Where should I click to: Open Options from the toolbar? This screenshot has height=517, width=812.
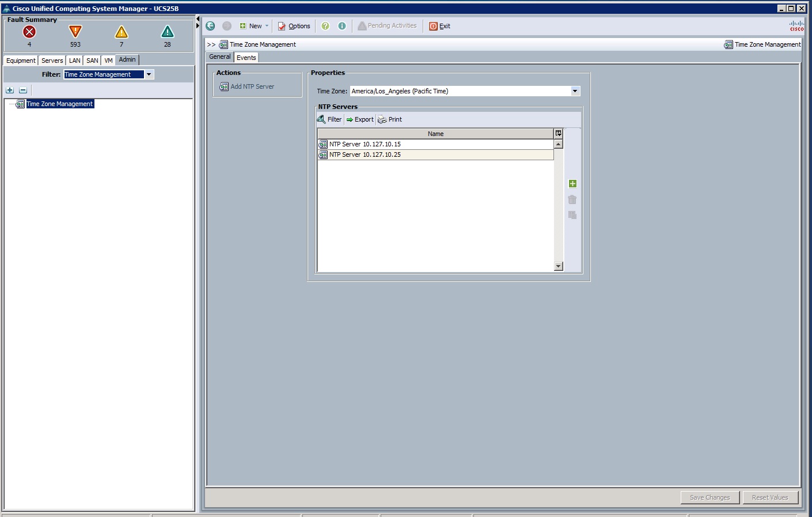click(294, 26)
